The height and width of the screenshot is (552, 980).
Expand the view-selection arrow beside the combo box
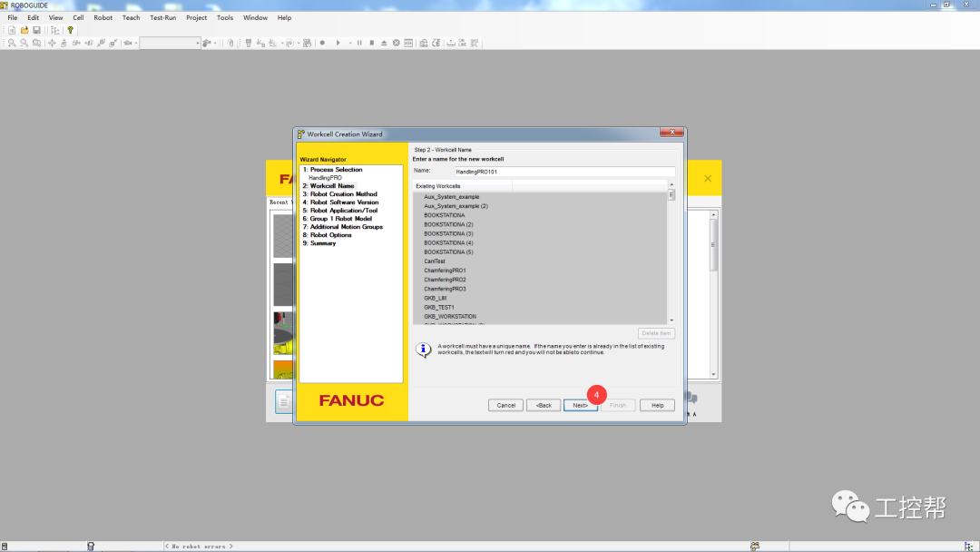135,44
